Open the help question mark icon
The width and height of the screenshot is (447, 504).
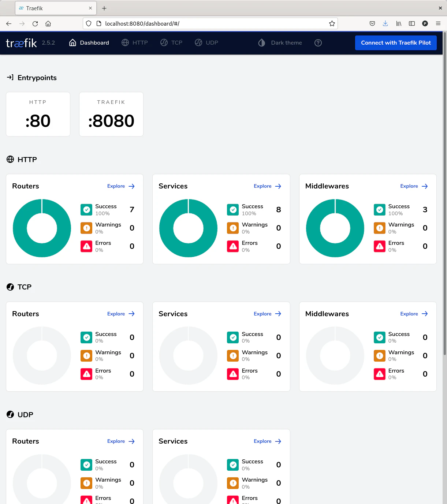(318, 43)
